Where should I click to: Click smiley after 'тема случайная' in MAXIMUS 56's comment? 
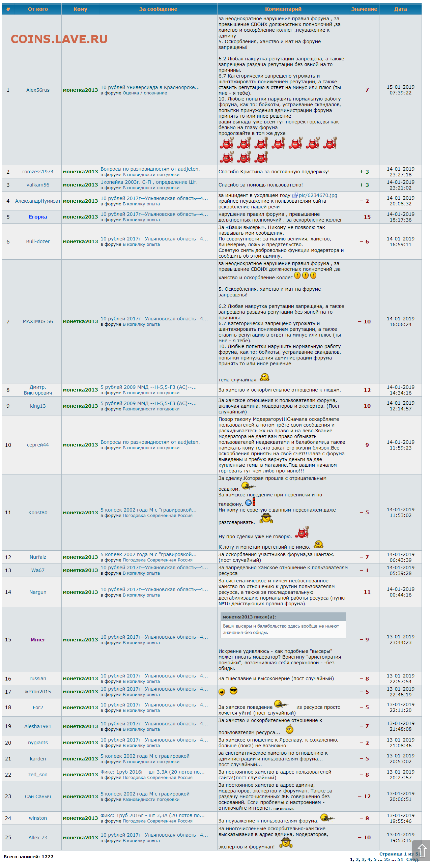tap(265, 377)
